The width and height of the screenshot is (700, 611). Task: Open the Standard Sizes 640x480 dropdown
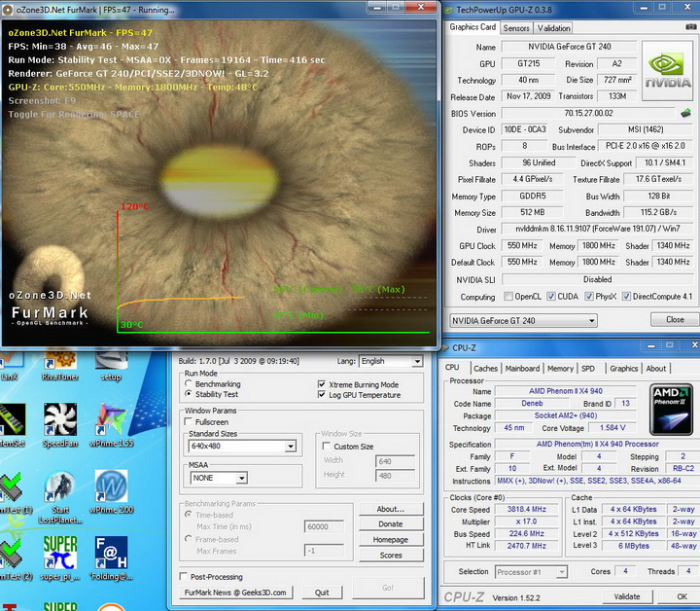click(x=242, y=446)
